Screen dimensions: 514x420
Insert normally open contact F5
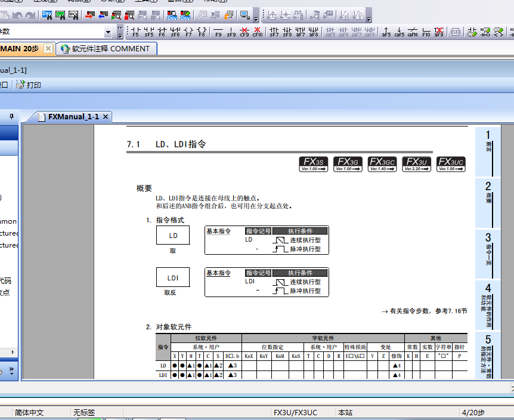[135, 32]
